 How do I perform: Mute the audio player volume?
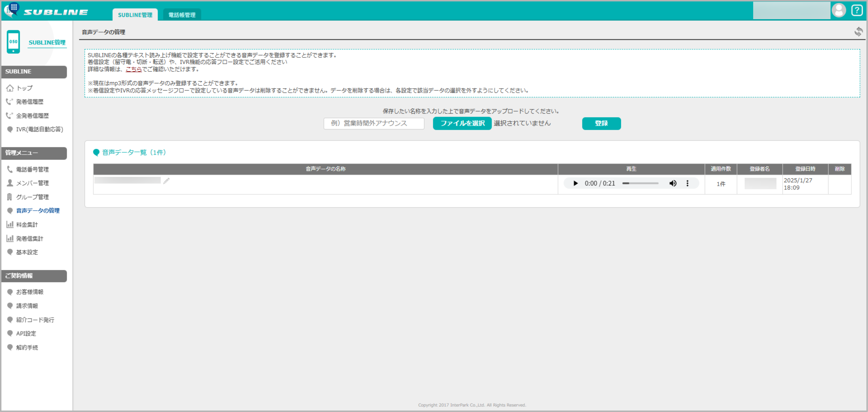tap(673, 183)
